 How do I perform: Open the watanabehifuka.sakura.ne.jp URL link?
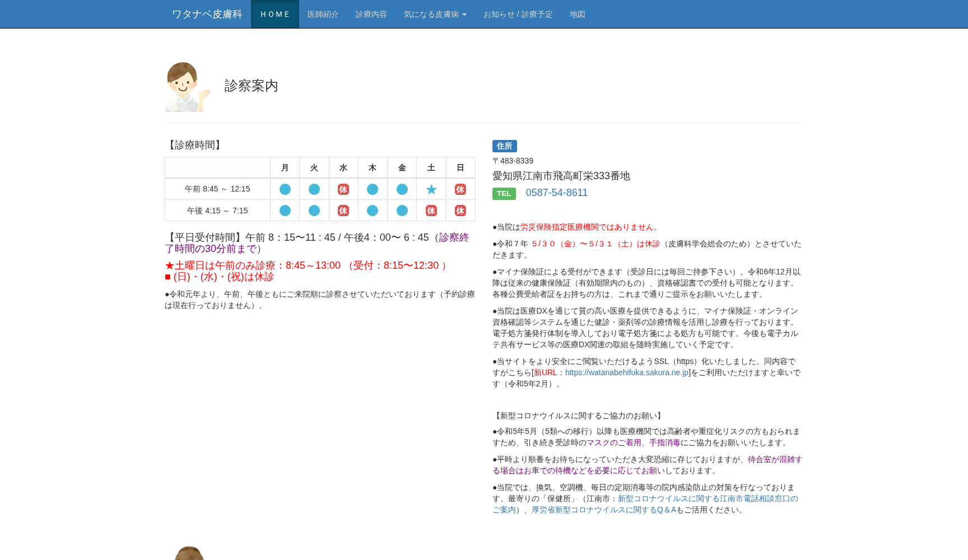click(626, 372)
